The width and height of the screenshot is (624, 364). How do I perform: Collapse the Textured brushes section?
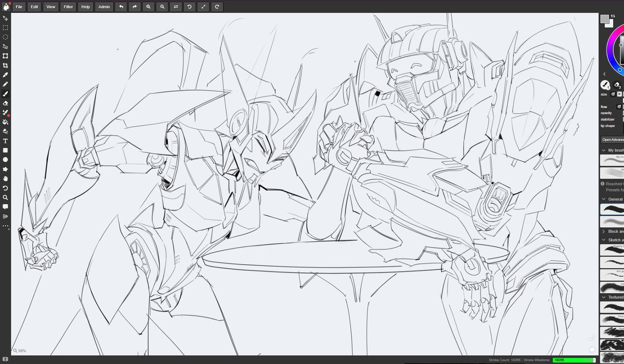tap(603, 297)
